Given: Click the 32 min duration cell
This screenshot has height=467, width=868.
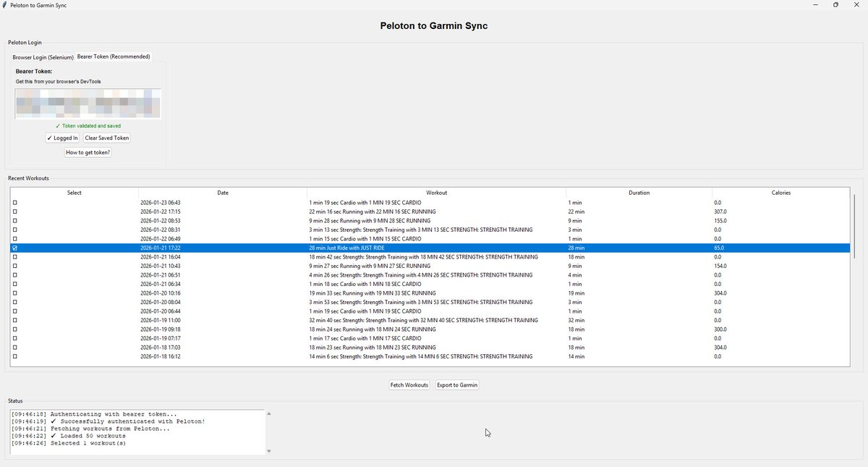Looking at the screenshot, I should pos(576,320).
